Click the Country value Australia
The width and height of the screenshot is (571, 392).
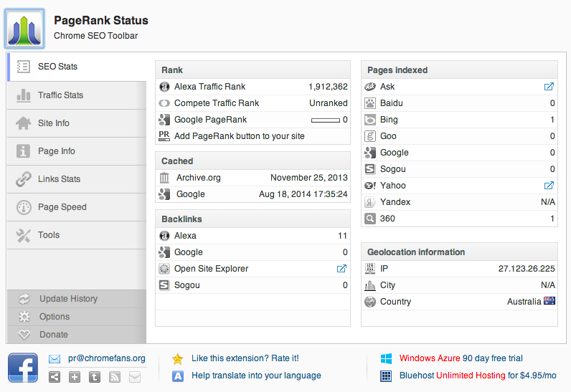524,302
